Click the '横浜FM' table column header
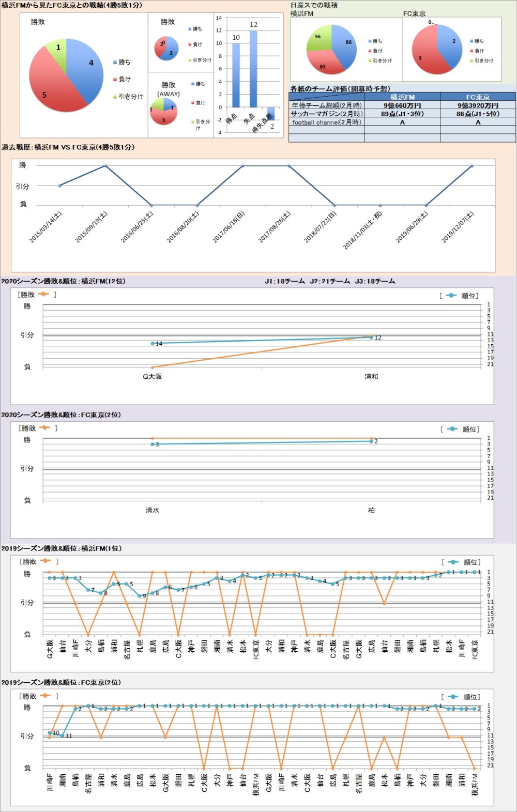The image size is (517, 812). pyautogui.click(x=402, y=97)
